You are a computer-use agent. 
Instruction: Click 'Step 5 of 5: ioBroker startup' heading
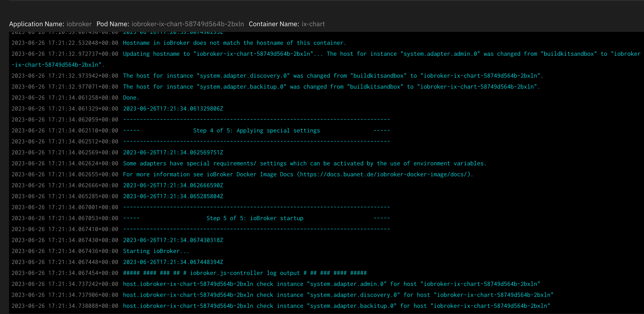pos(255,218)
